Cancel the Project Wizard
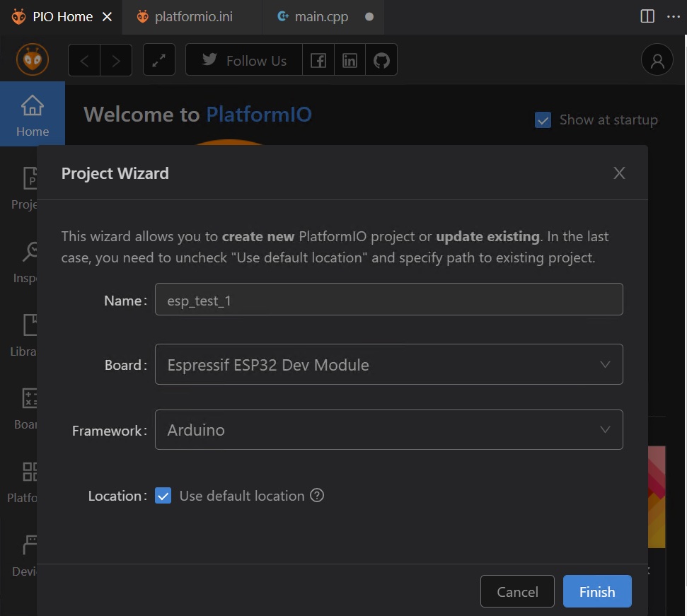Viewport: 687px width, 616px height. point(517,591)
